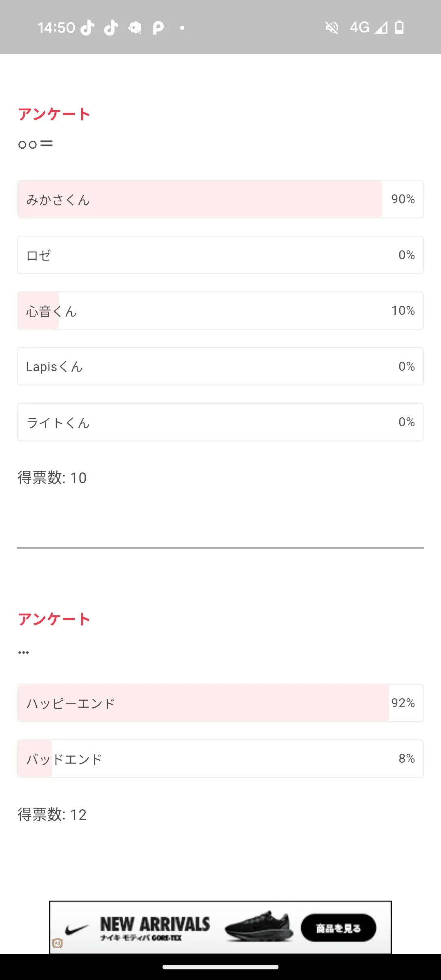This screenshot has height=980, width=441.
Task: Select the ロゼ poll option
Action: tap(220, 255)
